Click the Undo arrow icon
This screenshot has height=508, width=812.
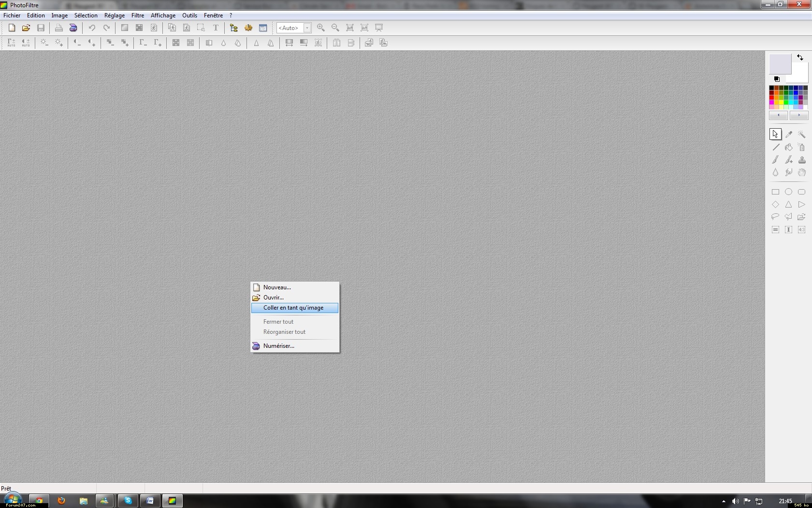point(92,28)
